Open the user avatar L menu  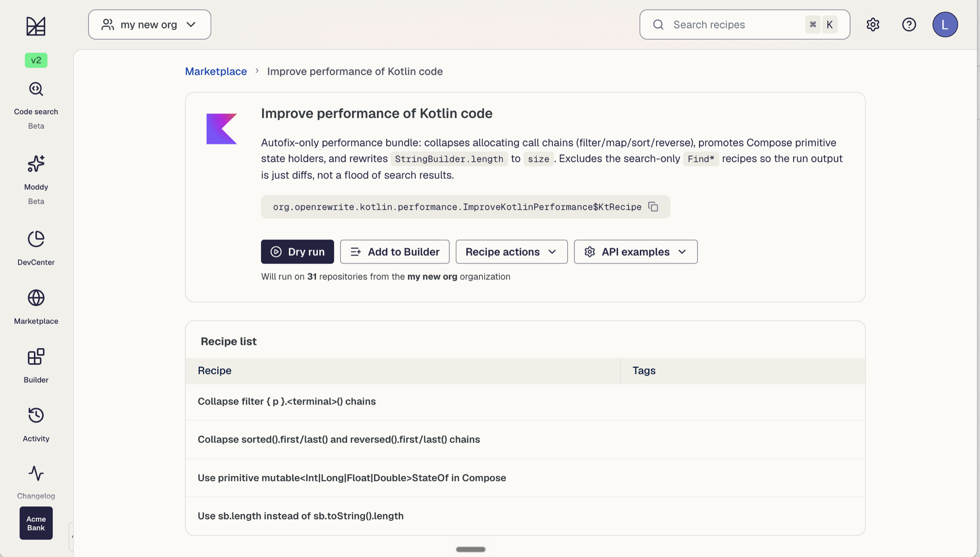coord(945,25)
